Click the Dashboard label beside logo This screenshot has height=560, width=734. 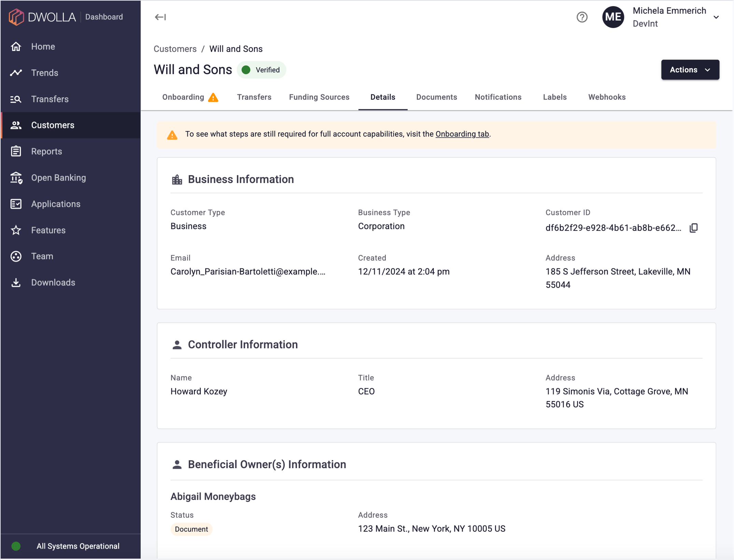[104, 17]
